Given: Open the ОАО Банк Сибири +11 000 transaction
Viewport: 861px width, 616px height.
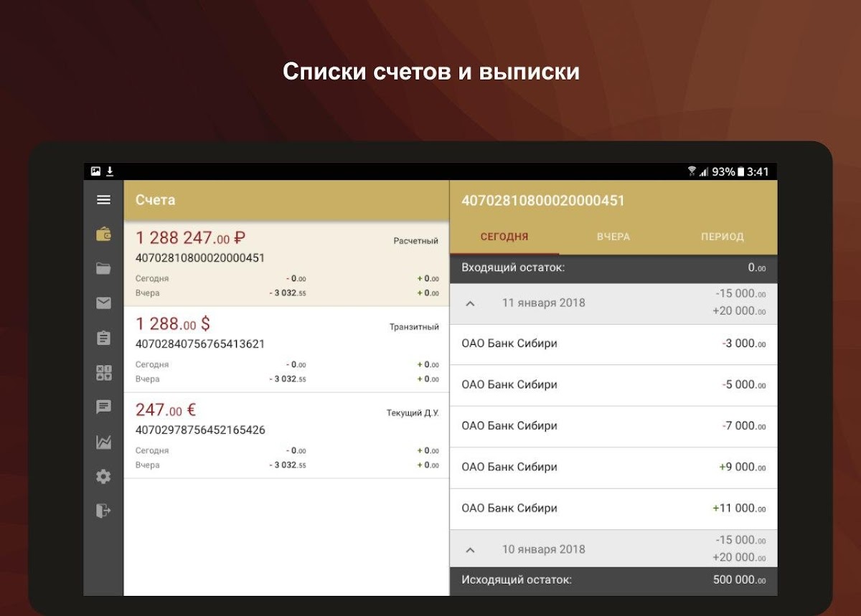Looking at the screenshot, I should (x=613, y=508).
